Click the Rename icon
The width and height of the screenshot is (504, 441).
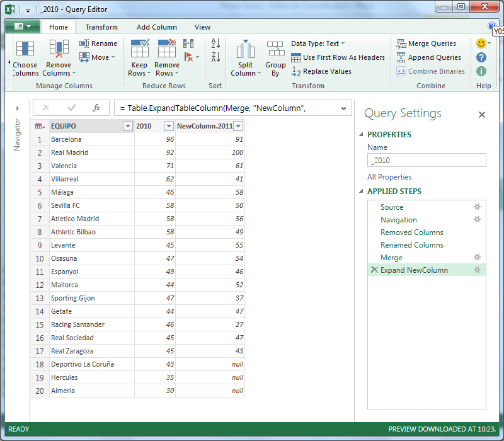pos(100,43)
